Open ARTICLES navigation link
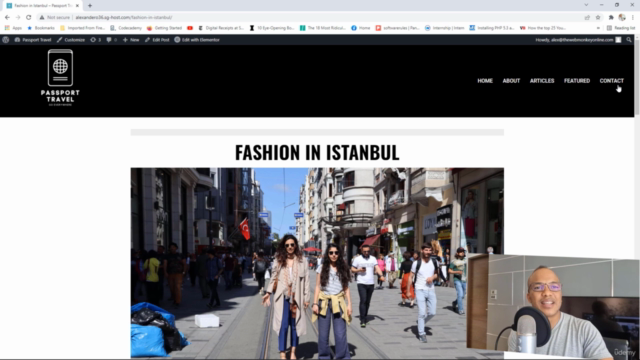The width and height of the screenshot is (640, 360). 542,81
